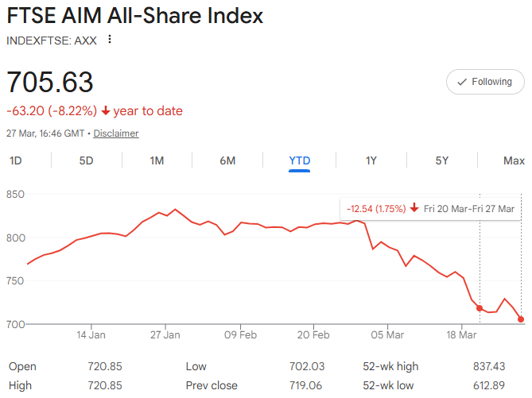Screen dimensions: 532x398
Task: Show the Max time range
Action: [x=514, y=160]
